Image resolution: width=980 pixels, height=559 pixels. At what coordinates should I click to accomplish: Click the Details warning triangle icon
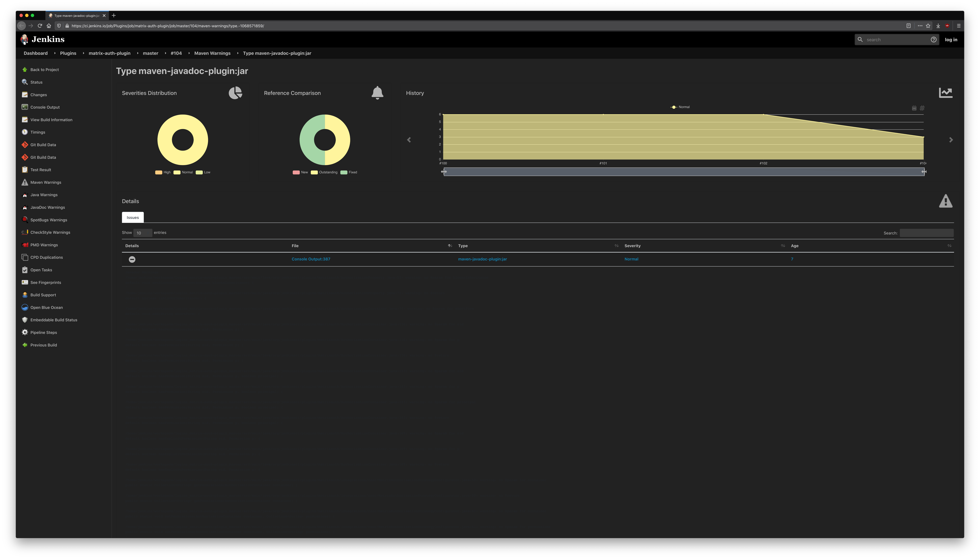pos(945,201)
